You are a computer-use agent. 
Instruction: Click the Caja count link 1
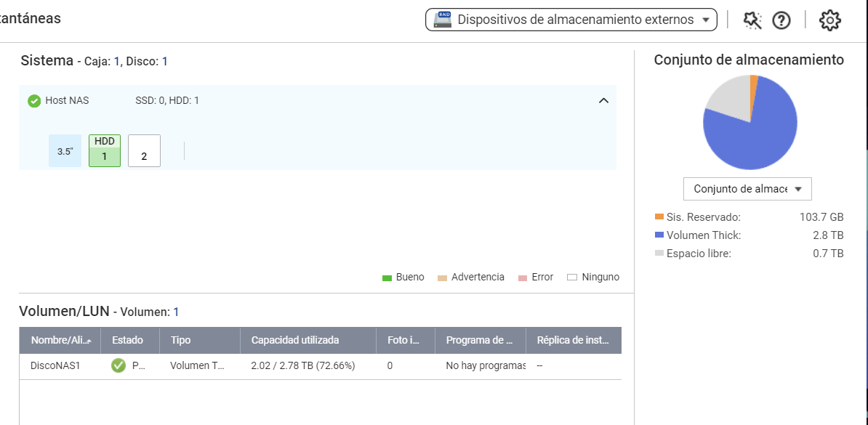(116, 62)
